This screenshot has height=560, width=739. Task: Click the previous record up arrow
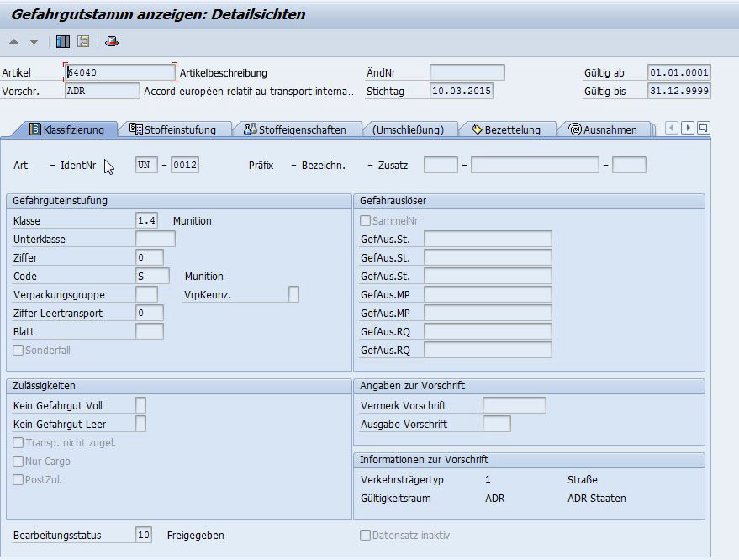(x=14, y=41)
